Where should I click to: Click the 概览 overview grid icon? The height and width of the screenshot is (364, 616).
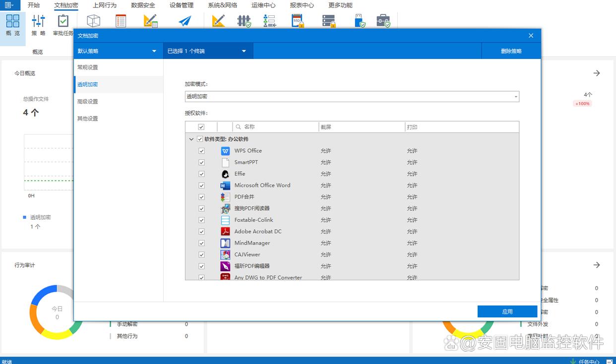(x=13, y=21)
